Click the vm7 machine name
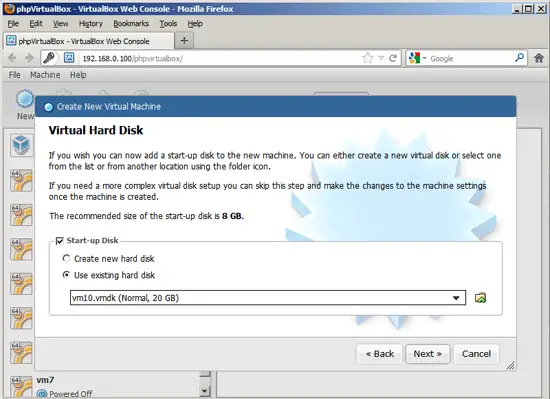Screen dimensions: 550x399 pyautogui.click(x=45, y=380)
